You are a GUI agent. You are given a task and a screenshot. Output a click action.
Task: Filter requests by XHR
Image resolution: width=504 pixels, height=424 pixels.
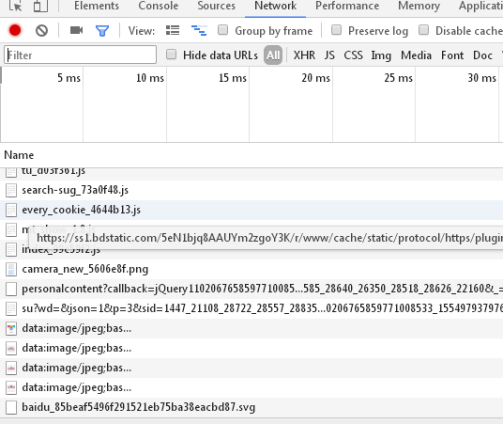[304, 55]
